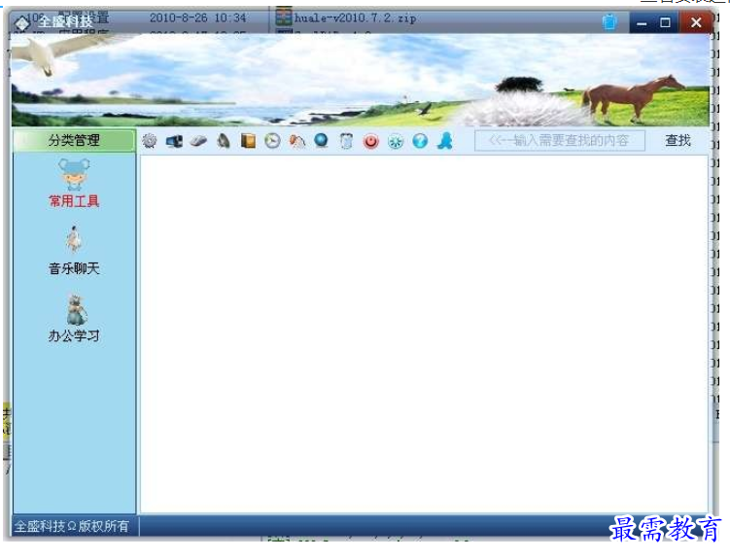This screenshot has width=730, height=560.
Task: Click the red power button icon
Action: click(371, 141)
